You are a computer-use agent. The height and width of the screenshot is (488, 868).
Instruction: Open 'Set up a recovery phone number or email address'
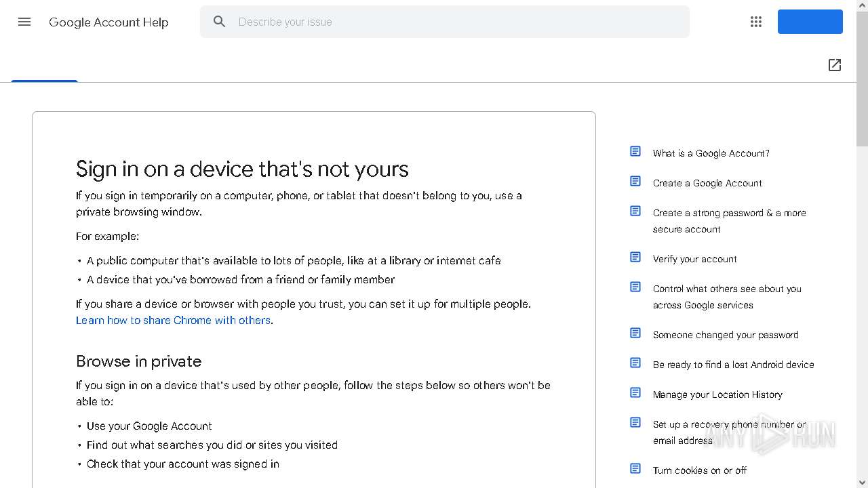coord(730,432)
